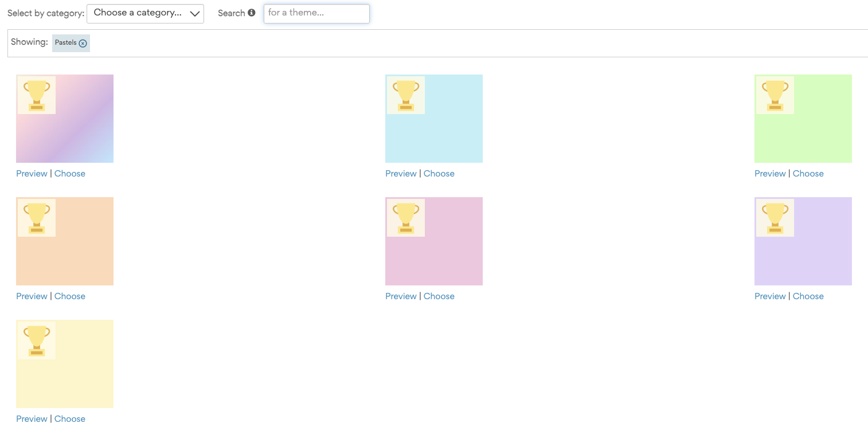Click the theme search input field
The width and height of the screenshot is (868, 431).
click(316, 13)
